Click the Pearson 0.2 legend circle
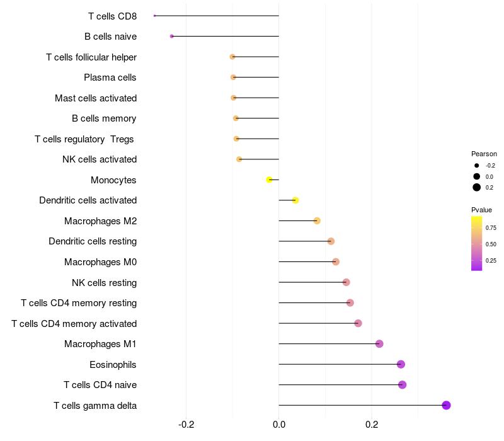Viewport: 504px width, 441px height. click(476, 187)
